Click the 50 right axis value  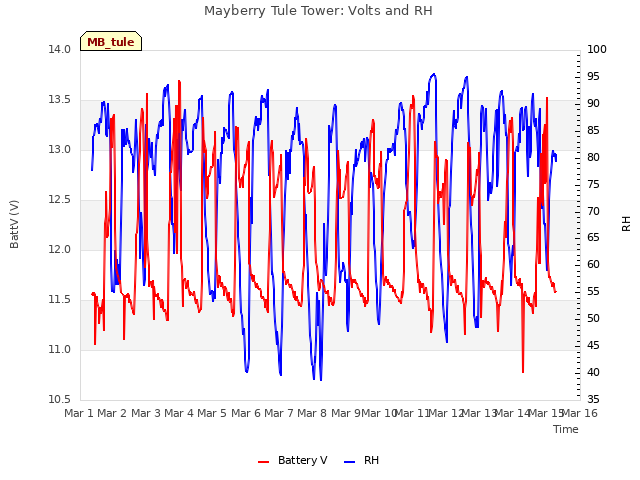point(593,319)
